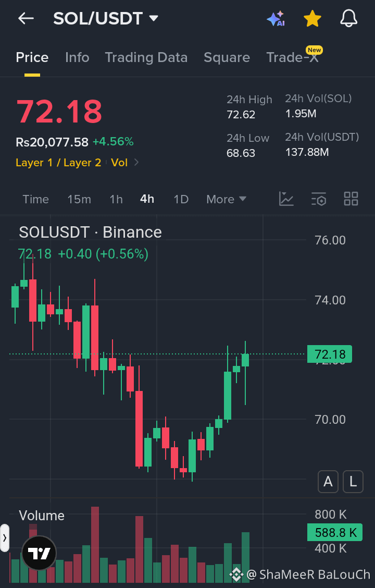Tap the Vol category tag
This screenshot has height=588, width=375.
coord(119,163)
